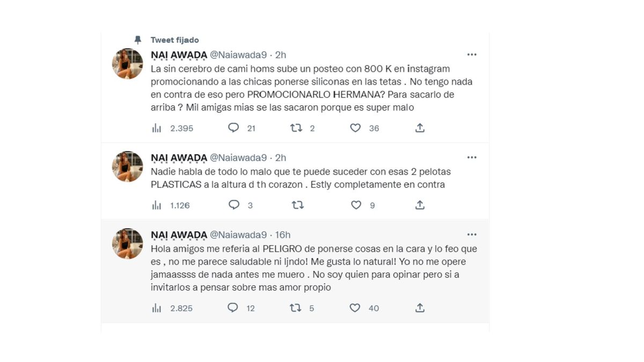Image resolution: width=644 pixels, height=362 pixels.
Task: Share the pinned tweet via upload icon
Action: tap(420, 128)
